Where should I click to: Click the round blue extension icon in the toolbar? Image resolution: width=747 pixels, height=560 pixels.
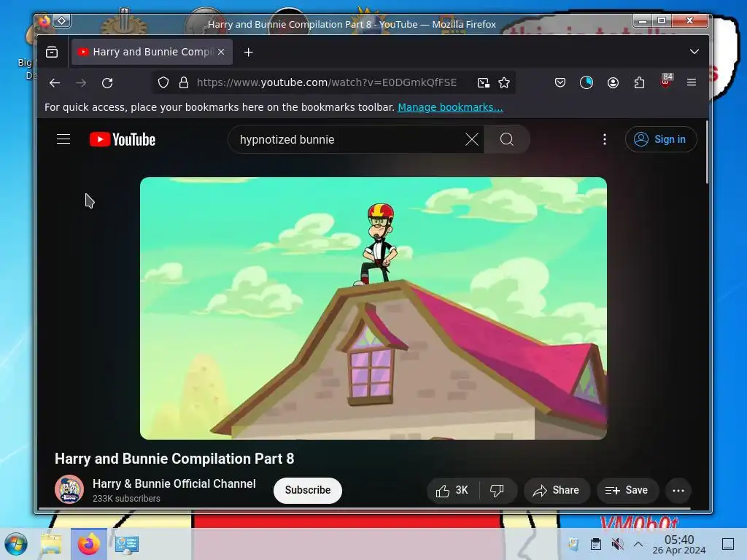pos(587,83)
